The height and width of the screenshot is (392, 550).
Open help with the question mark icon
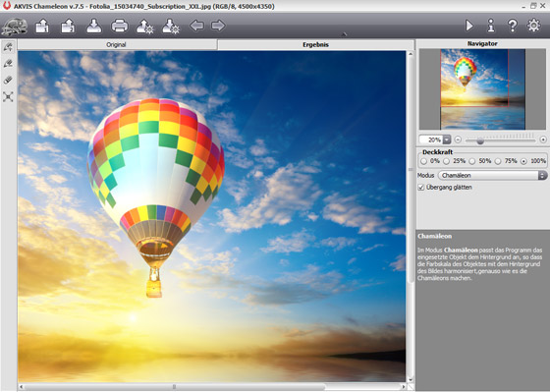pyautogui.click(x=512, y=26)
